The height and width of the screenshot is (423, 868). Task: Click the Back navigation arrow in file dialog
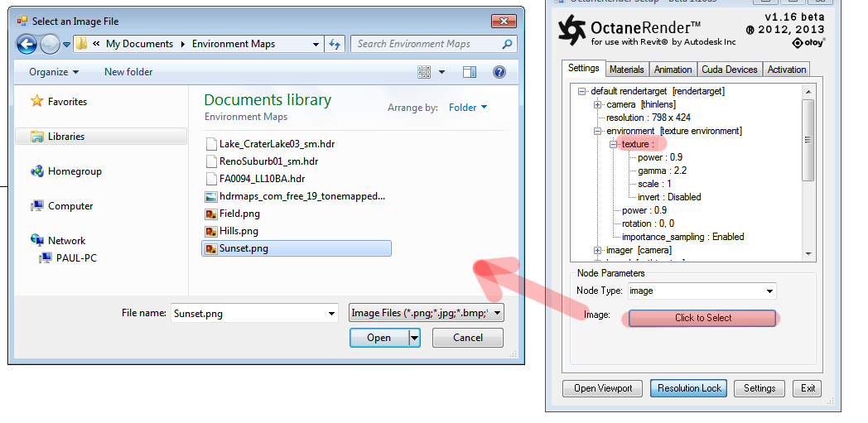pyautogui.click(x=27, y=44)
